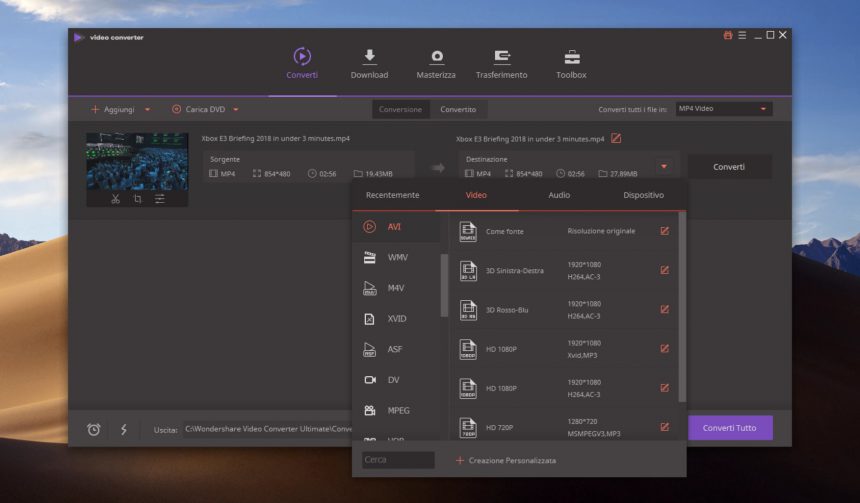
Task: Click the Converti Tutto button
Action: point(729,428)
